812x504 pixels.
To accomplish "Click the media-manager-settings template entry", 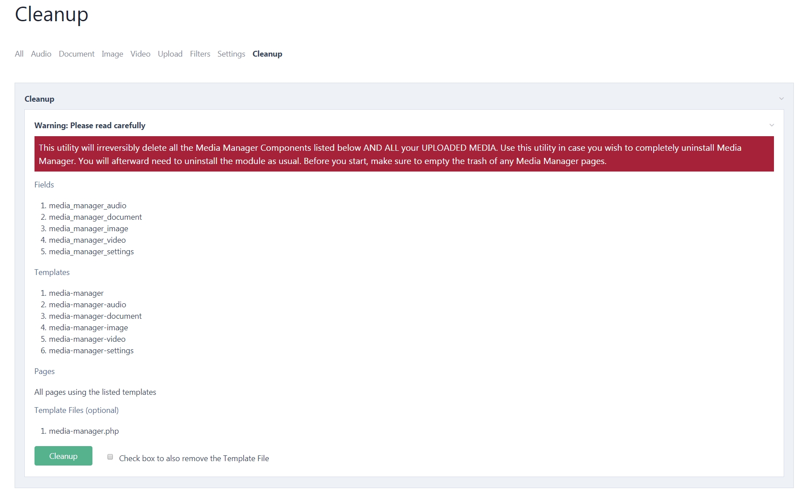I will pyautogui.click(x=91, y=351).
